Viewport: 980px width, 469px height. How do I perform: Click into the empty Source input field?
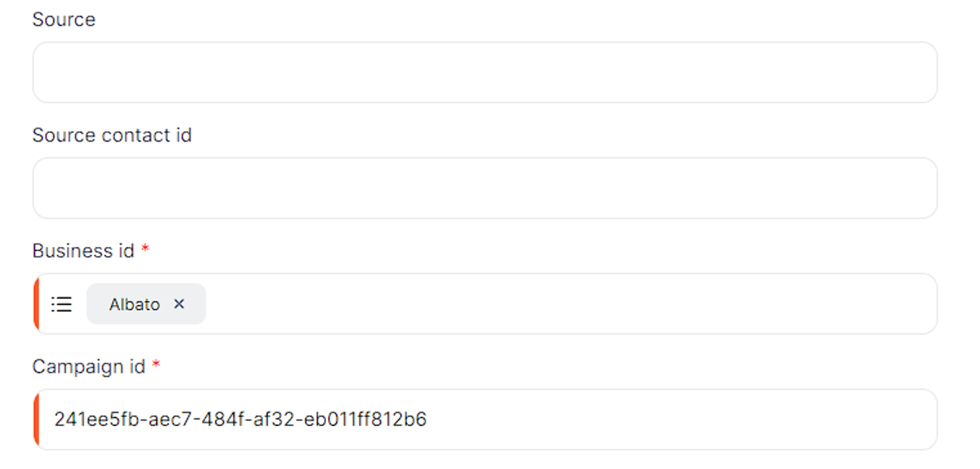coord(484,73)
